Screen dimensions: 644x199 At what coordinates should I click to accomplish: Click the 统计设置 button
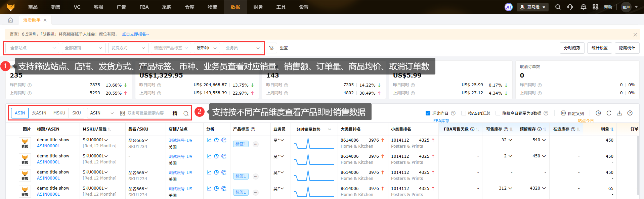(599, 48)
